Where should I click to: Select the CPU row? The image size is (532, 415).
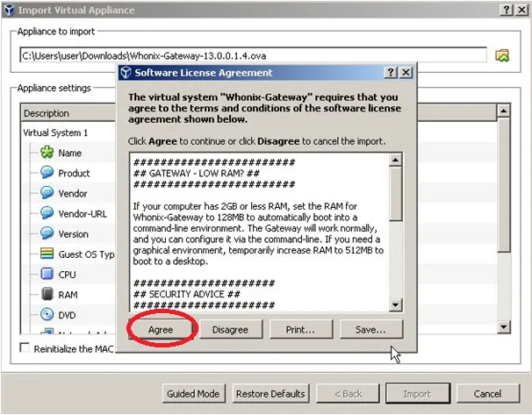click(x=69, y=275)
